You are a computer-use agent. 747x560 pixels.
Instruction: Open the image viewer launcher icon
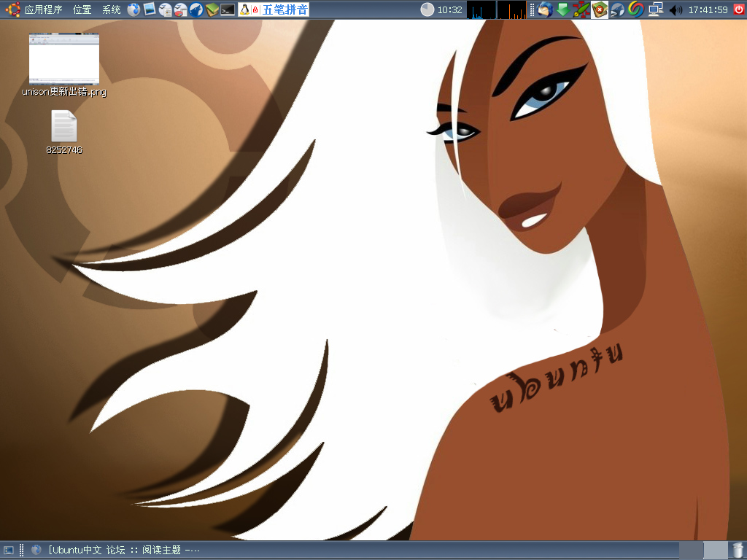(x=150, y=9)
